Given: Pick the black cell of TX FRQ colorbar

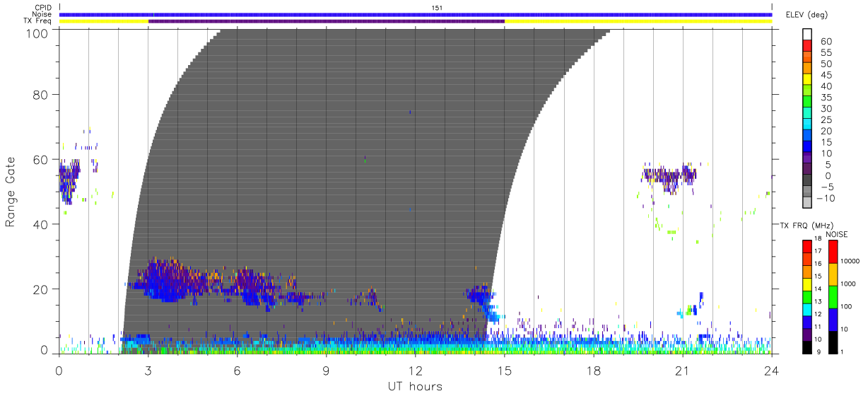Looking at the screenshot, I should pyautogui.click(x=806, y=346).
